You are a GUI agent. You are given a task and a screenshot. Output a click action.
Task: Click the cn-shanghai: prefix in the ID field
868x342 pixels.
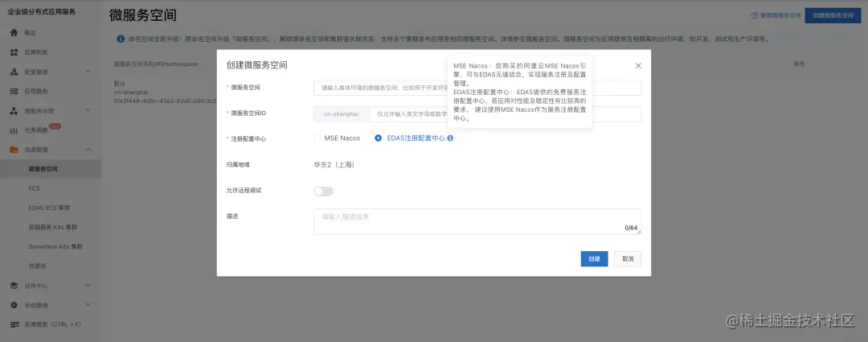coord(342,114)
